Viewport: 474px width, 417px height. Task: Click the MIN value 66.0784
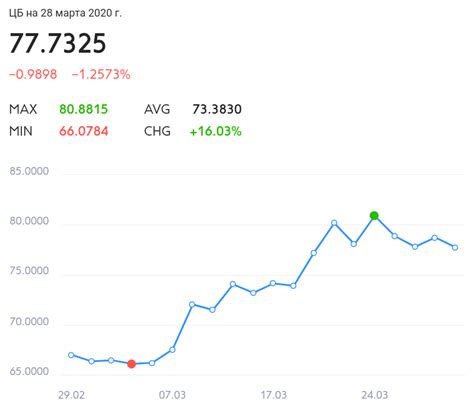point(84,131)
